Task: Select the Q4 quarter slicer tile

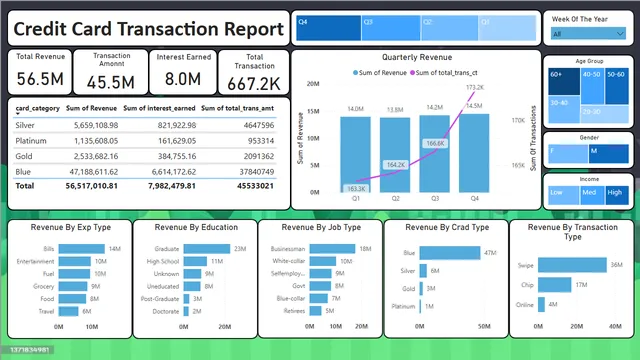Action: click(329, 28)
